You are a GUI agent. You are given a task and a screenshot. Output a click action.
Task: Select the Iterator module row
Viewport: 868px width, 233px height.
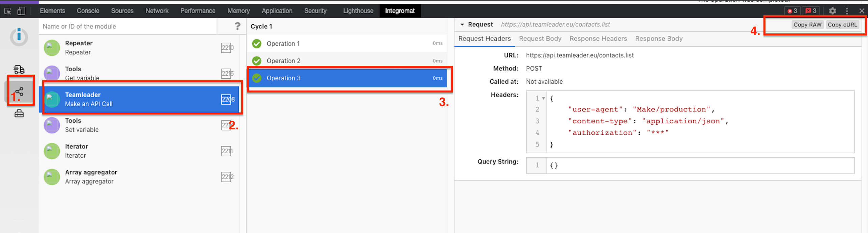pyautogui.click(x=139, y=151)
